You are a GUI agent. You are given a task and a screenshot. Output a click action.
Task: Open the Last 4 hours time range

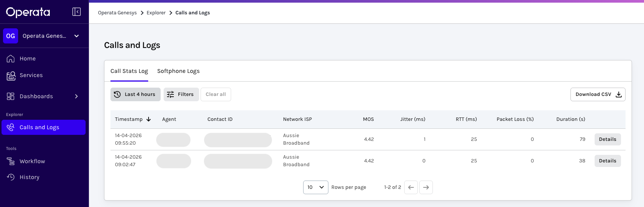pyautogui.click(x=135, y=94)
